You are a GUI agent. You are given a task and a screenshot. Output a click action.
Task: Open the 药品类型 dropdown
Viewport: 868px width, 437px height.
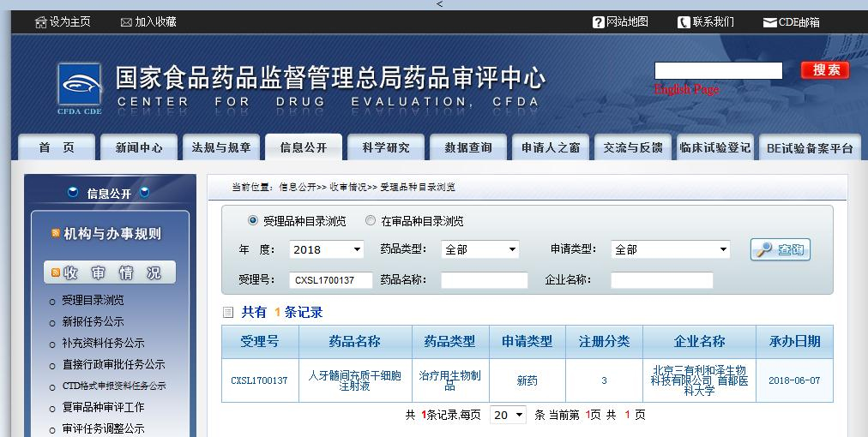[x=480, y=249]
